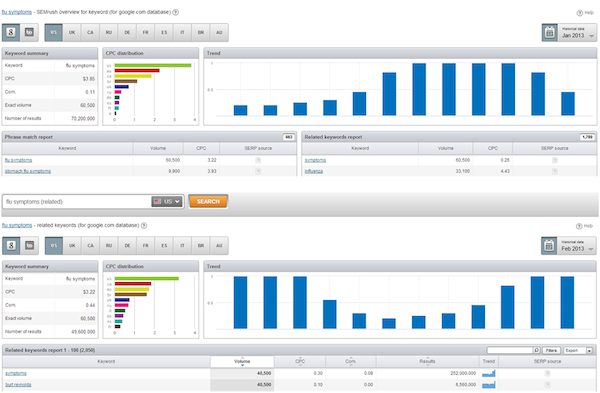Select results value 252,000,000 in symptoms row
The image size is (600, 393).
pos(463,373)
